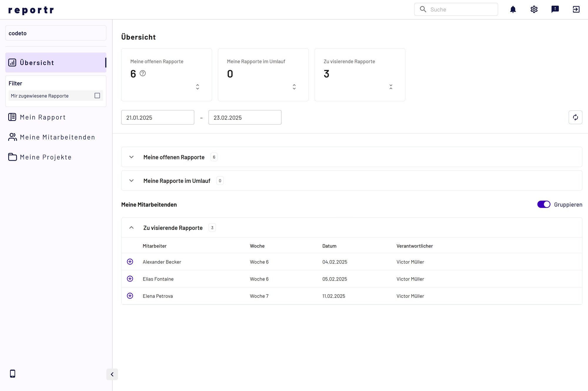Click Elena Petrova name
This screenshot has width=588, height=391.
coord(158,296)
